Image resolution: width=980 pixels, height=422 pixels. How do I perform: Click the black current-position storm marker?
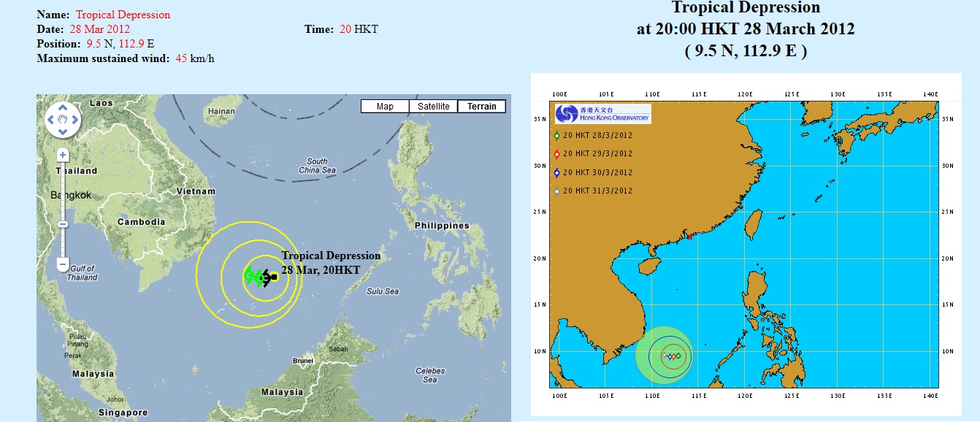coord(268,277)
